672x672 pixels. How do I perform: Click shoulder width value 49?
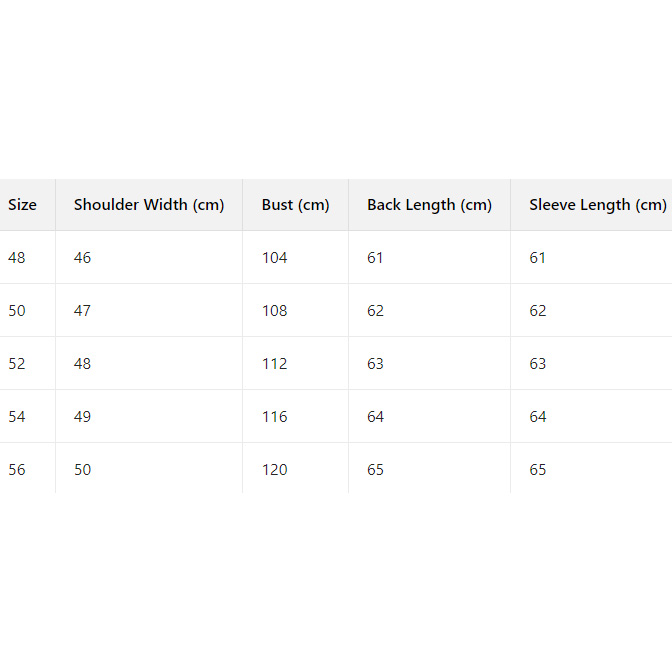click(x=82, y=417)
